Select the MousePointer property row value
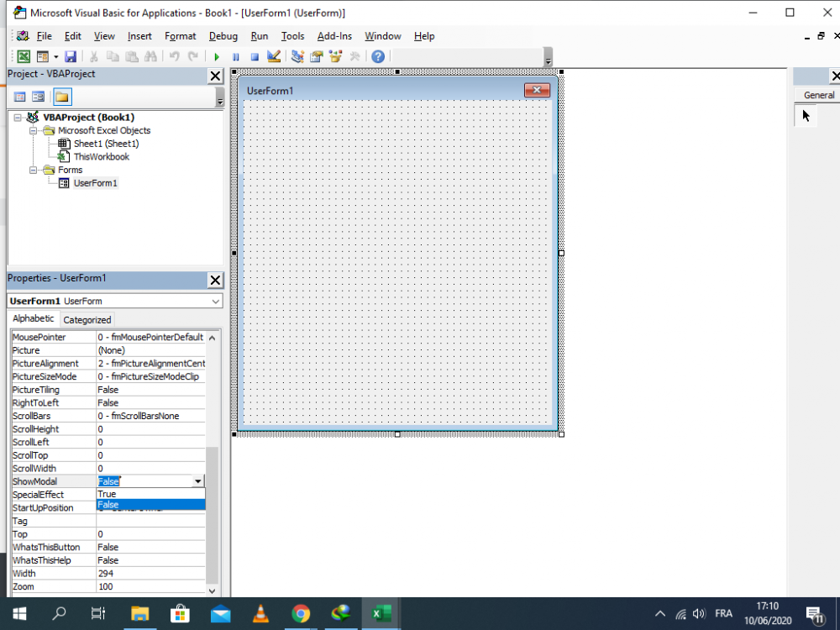The width and height of the screenshot is (840, 630). [150, 338]
